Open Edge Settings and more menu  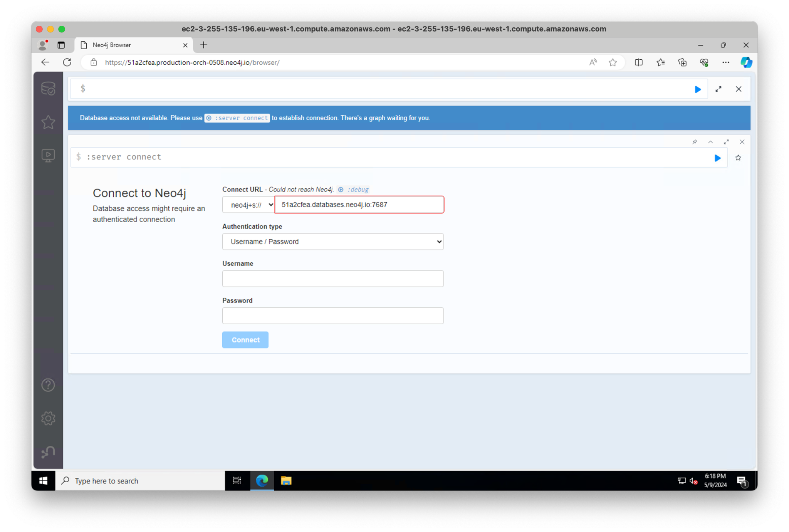pyautogui.click(x=726, y=62)
